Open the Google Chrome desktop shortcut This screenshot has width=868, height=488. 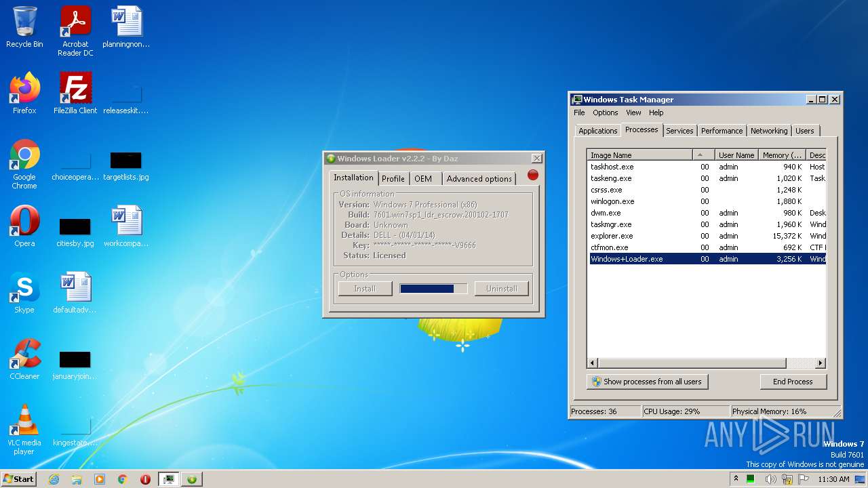point(24,164)
